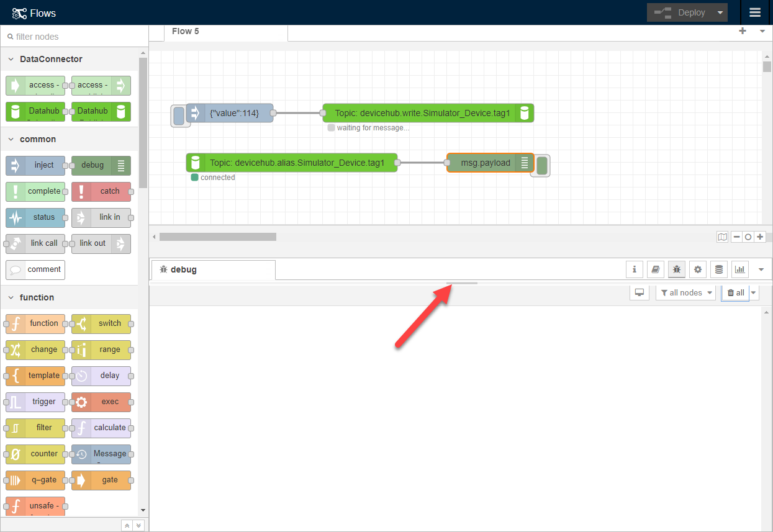
Task: Open the configuration nodes panel
Action: pyautogui.click(x=697, y=269)
